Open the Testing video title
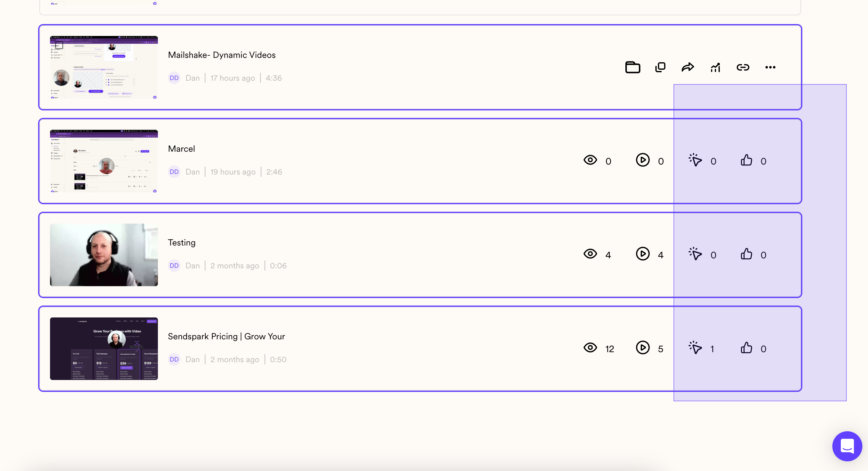The image size is (868, 471). (x=182, y=243)
